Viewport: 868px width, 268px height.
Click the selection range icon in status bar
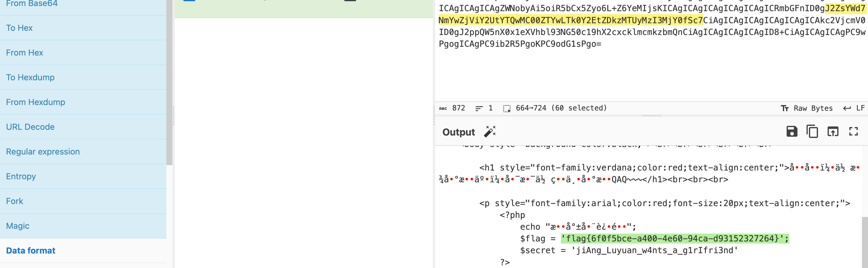coord(507,108)
